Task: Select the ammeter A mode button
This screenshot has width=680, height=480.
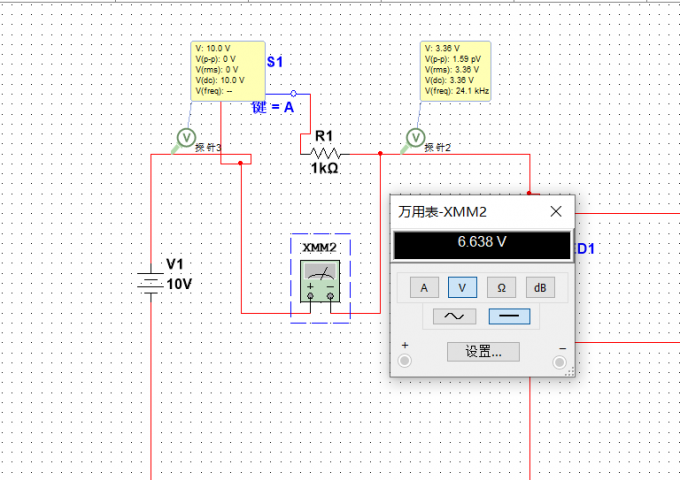Action: [x=424, y=287]
